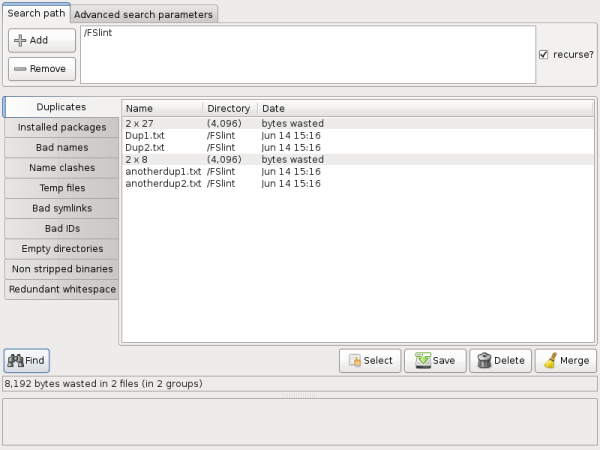Open the Installed packages category
Viewport: 600px width, 450px height.
pyautogui.click(x=61, y=127)
